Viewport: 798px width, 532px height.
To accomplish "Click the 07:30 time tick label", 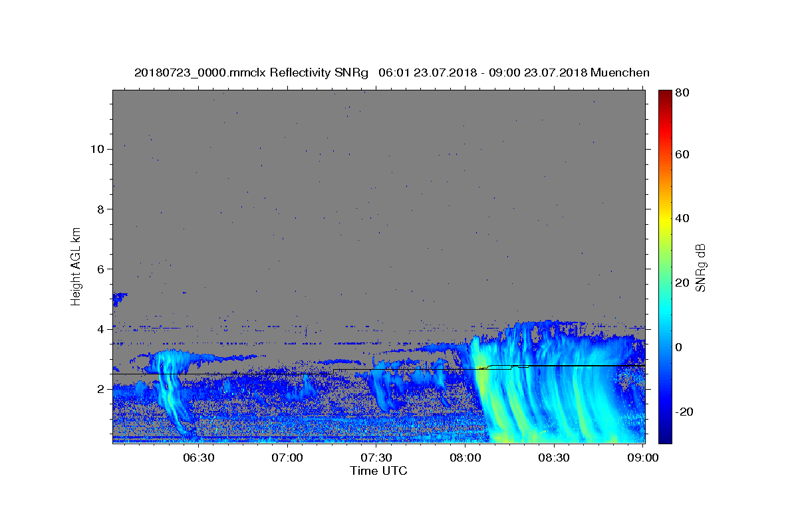I will pyautogui.click(x=376, y=458).
